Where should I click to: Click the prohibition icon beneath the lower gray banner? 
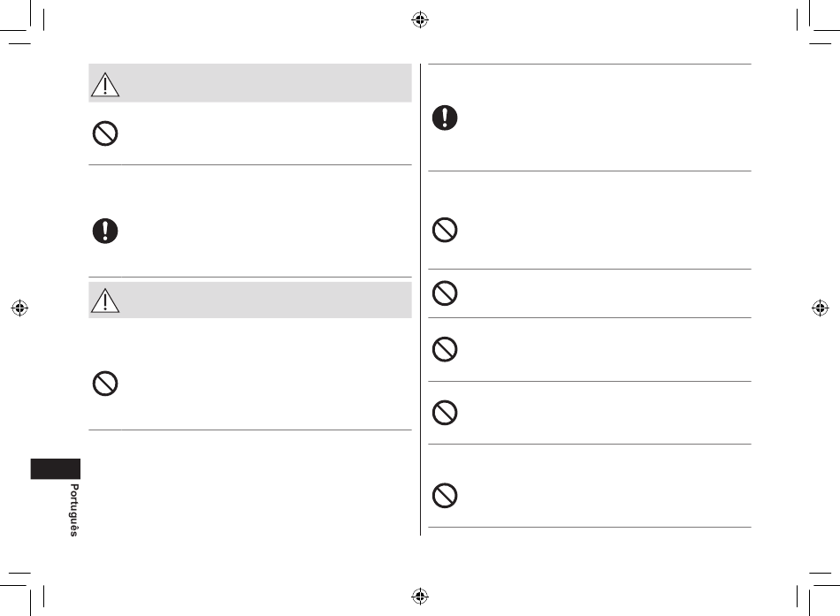click(105, 384)
